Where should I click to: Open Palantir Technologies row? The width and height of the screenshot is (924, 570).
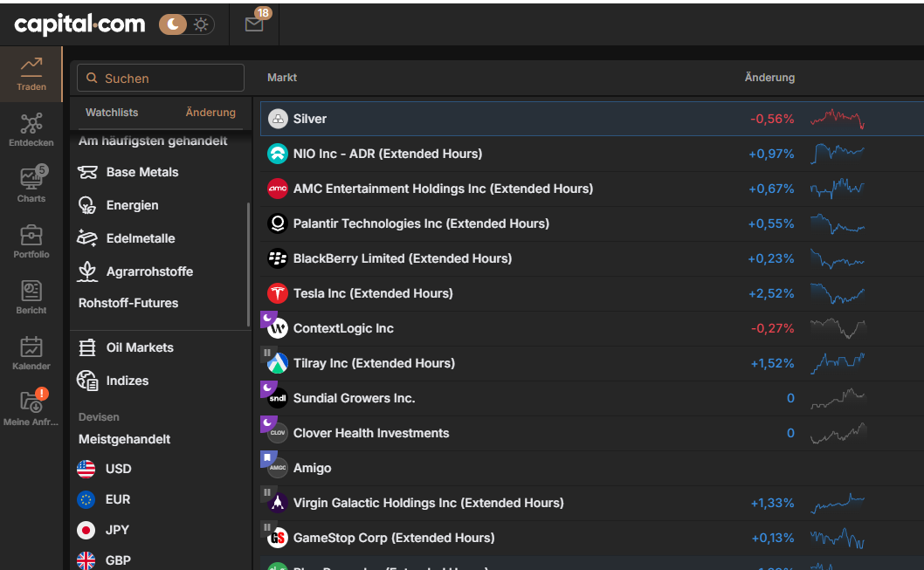pos(592,223)
